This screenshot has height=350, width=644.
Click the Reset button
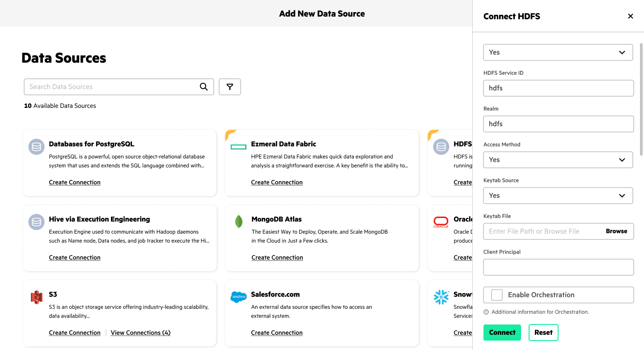543,333
